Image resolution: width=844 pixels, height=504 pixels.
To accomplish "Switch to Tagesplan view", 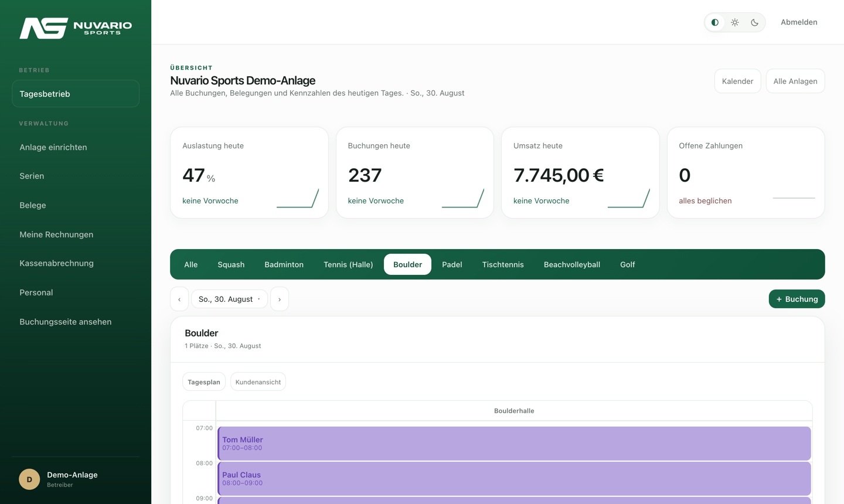I will (204, 382).
